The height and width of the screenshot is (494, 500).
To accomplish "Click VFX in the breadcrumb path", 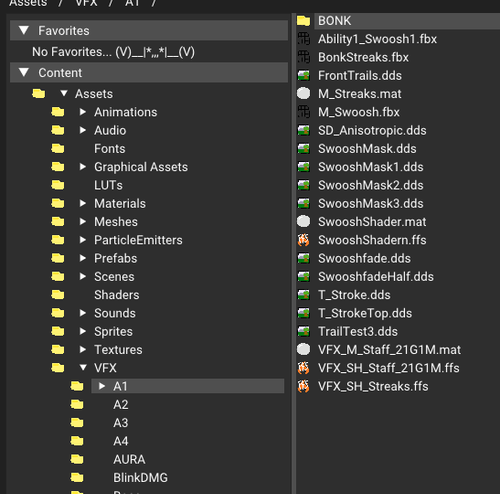I will tap(86, 3).
